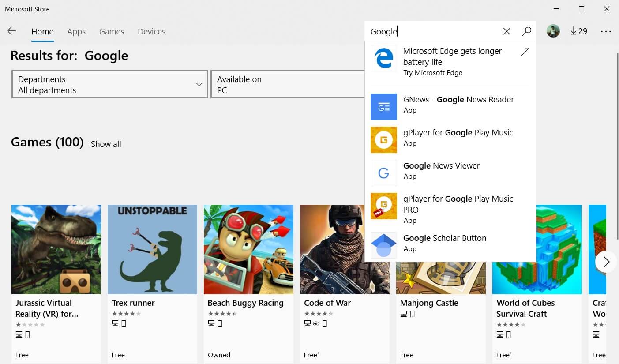The width and height of the screenshot is (619, 364).
Task: Click the gPlayer for Google Play Music icon
Action: click(383, 139)
